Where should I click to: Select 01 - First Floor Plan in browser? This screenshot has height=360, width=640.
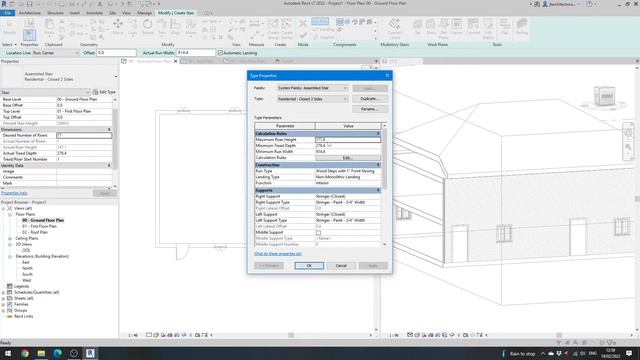(x=39, y=226)
